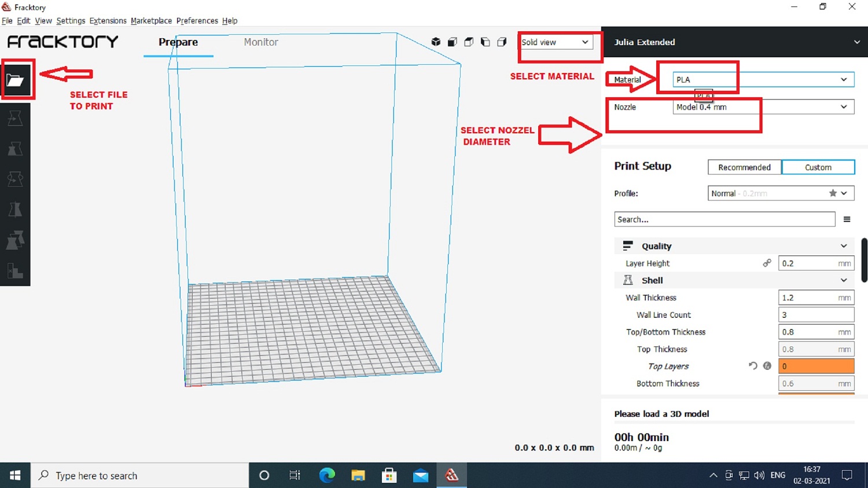Click the settings panel vertical scrollbar
The height and width of the screenshot is (488, 868).
[x=864, y=260]
